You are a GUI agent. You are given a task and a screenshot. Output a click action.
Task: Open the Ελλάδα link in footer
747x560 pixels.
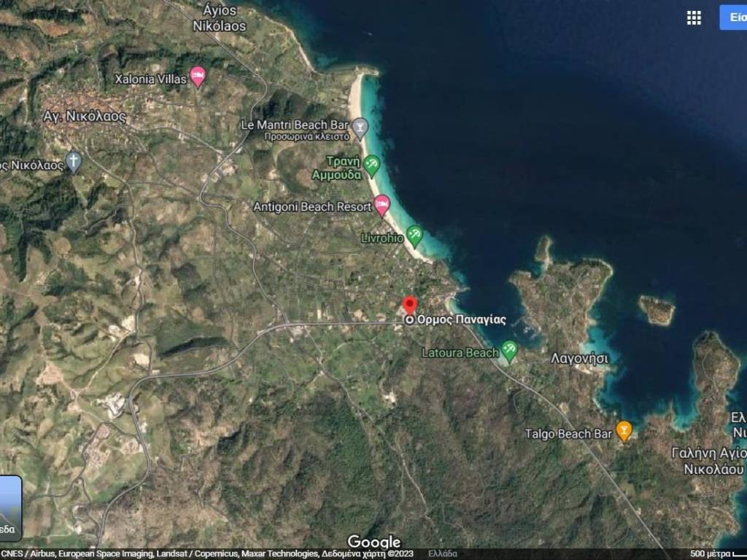coord(443,553)
